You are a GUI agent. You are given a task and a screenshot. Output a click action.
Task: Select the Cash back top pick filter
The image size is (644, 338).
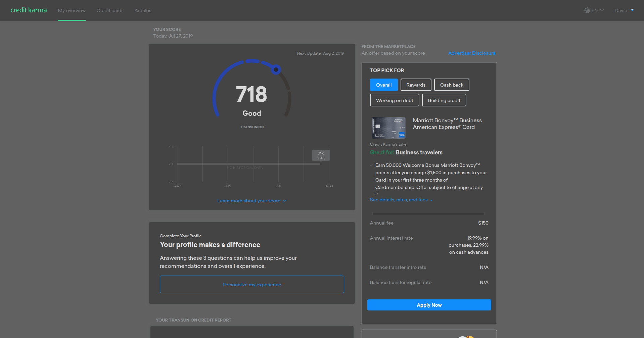pyautogui.click(x=452, y=85)
